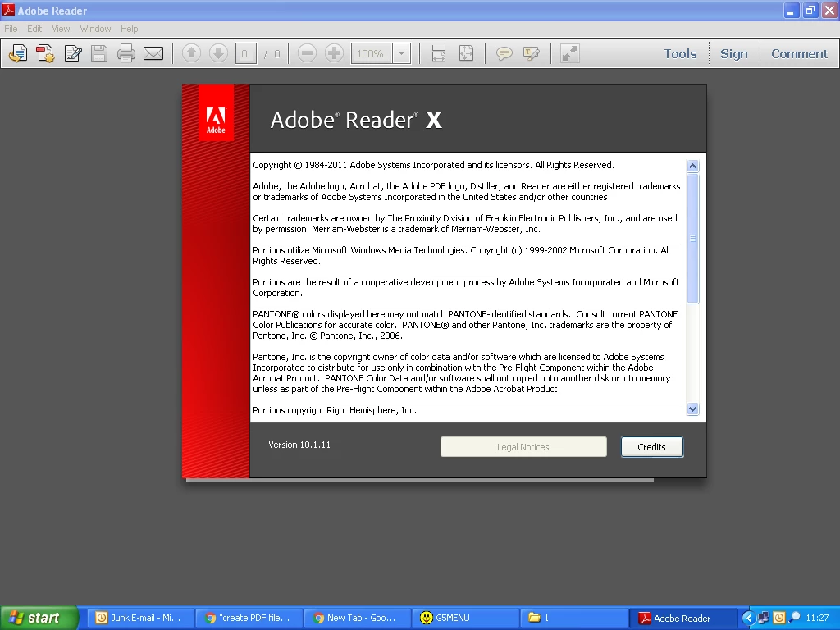Click the magnifier search tray icon
The width and height of the screenshot is (840, 630).
[x=795, y=617]
